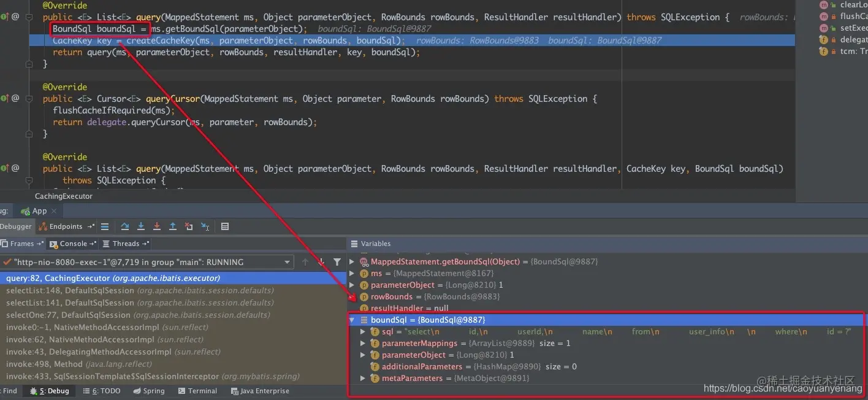Expand the parameterMappings ArrayList field
868x400 pixels.
click(363, 343)
